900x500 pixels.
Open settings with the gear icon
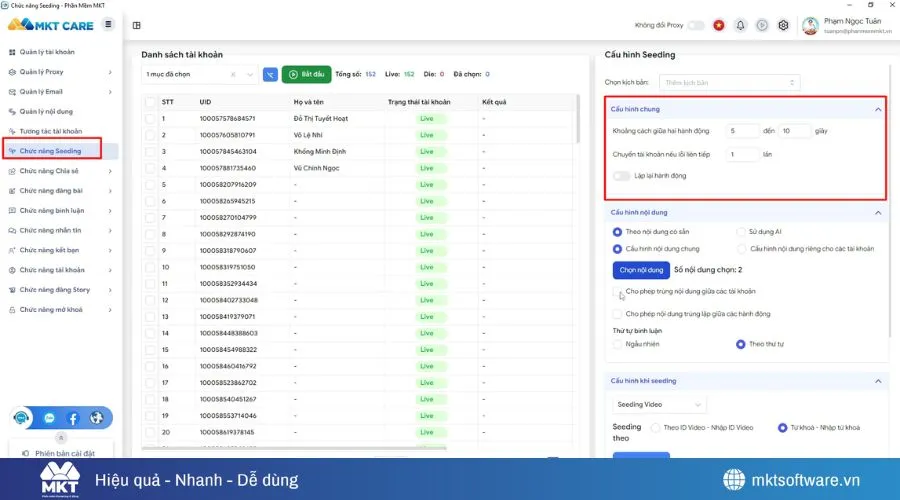[783, 25]
